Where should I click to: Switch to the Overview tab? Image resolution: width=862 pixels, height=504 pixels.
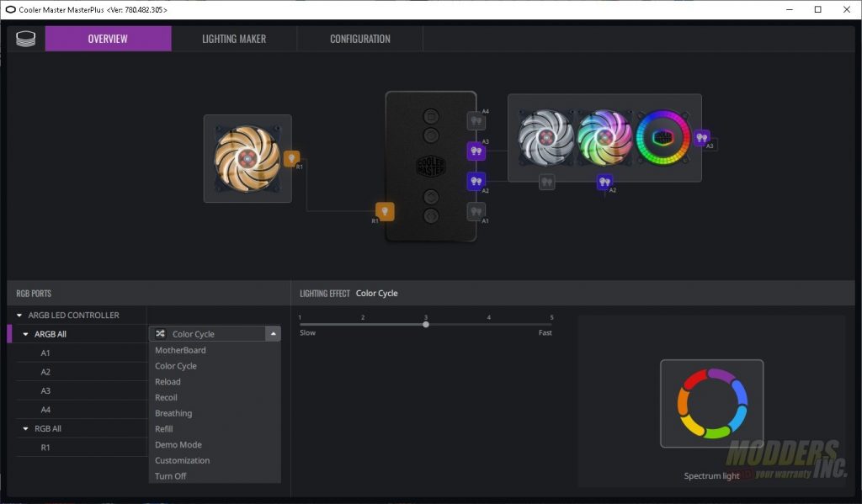pos(109,39)
